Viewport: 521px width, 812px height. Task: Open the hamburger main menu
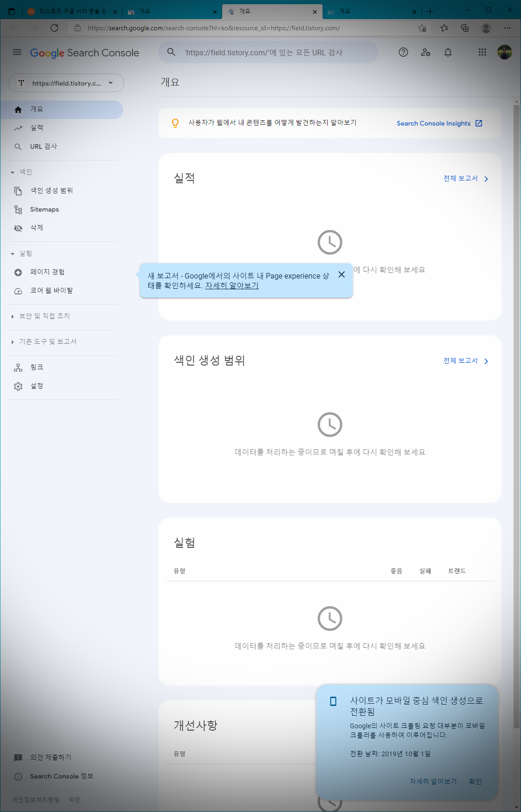17,53
